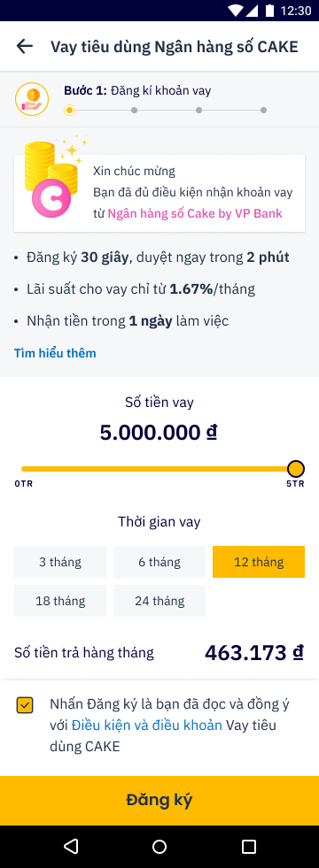319x868 pixels.
Task: Choose the 12 tháng loan term
Action: [x=259, y=562]
